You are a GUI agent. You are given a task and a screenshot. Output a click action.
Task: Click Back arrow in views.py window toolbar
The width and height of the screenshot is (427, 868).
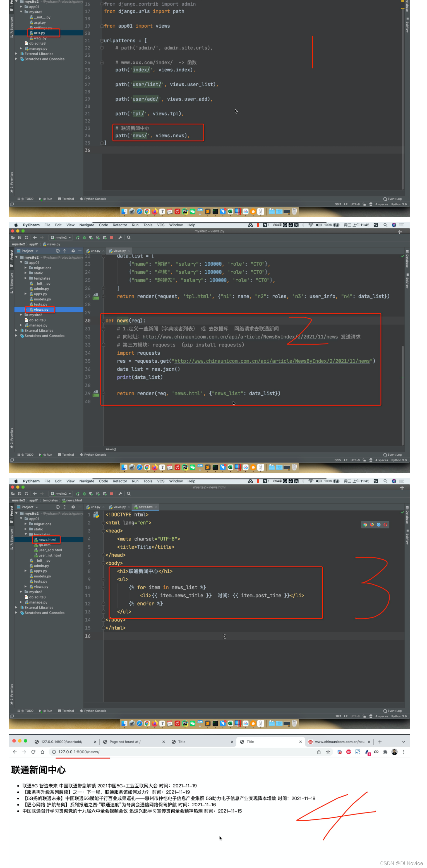(x=35, y=237)
